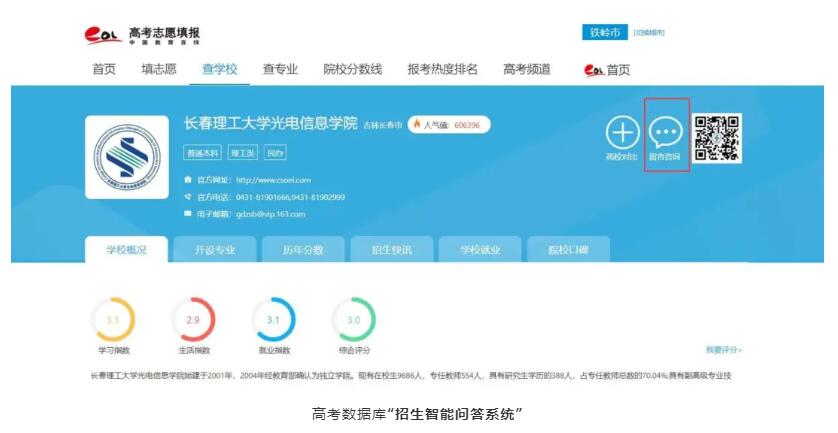The width and height of the screenshot is (838, 433).
Task: Open the 报考热度排名 menu item
Action: [443, 69]
